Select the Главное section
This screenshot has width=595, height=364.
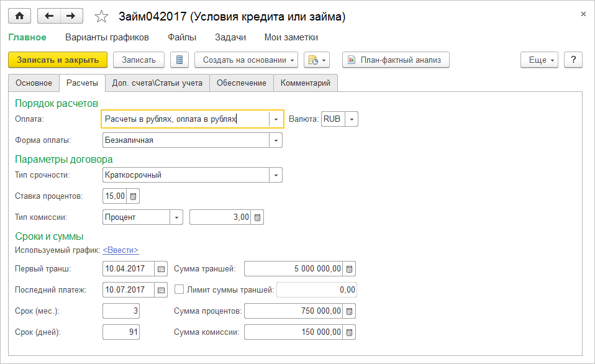tap(27, 37)
